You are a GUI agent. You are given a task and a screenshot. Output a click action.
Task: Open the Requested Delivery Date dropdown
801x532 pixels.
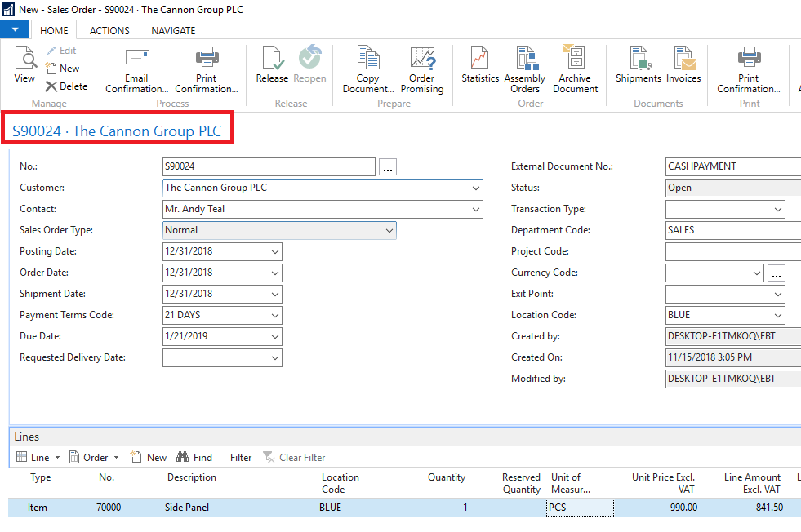pos(275,358)
